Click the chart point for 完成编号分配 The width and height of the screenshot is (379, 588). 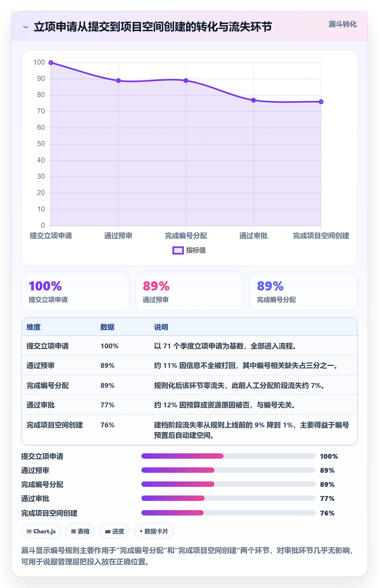coord(186,81)
